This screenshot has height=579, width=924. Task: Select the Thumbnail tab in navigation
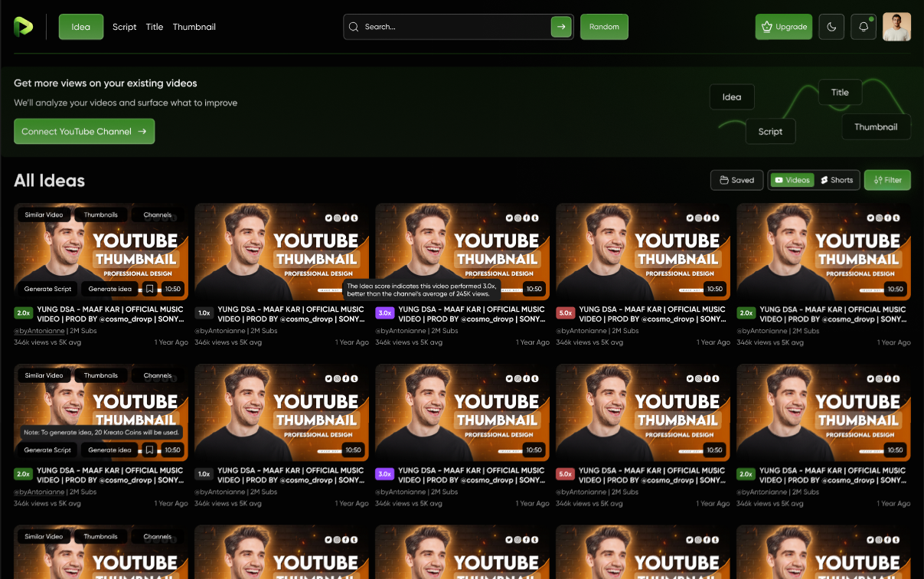coord(194,27)
